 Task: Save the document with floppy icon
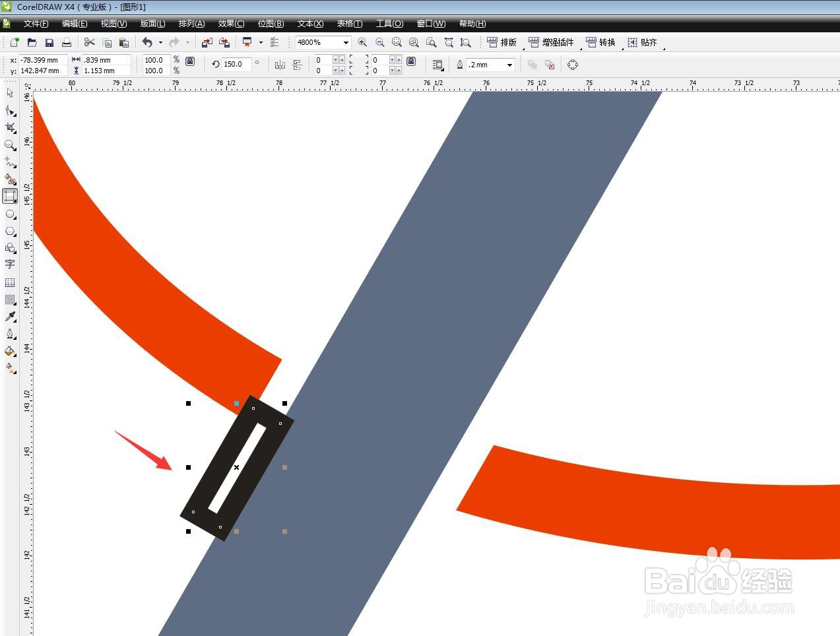(x=49, y=42)
